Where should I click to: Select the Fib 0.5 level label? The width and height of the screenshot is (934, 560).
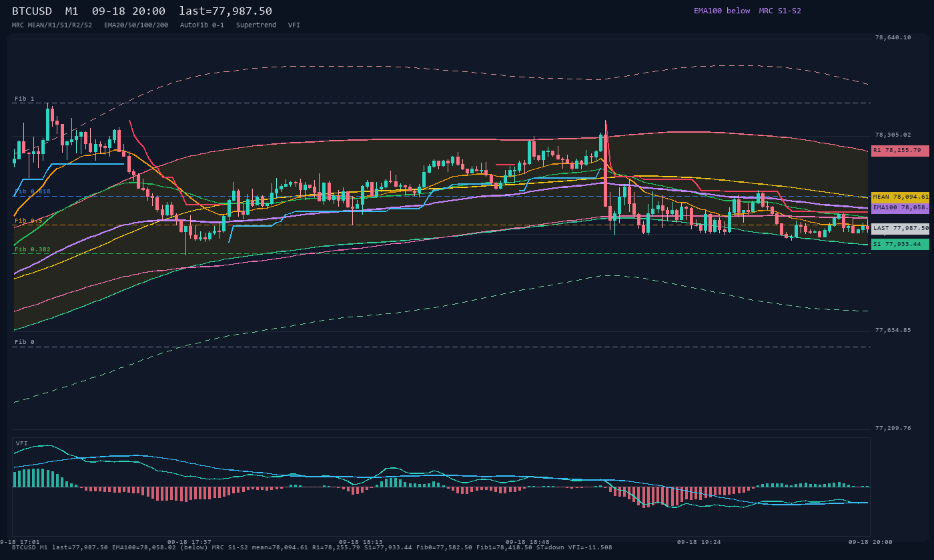(x=29, y=221)
